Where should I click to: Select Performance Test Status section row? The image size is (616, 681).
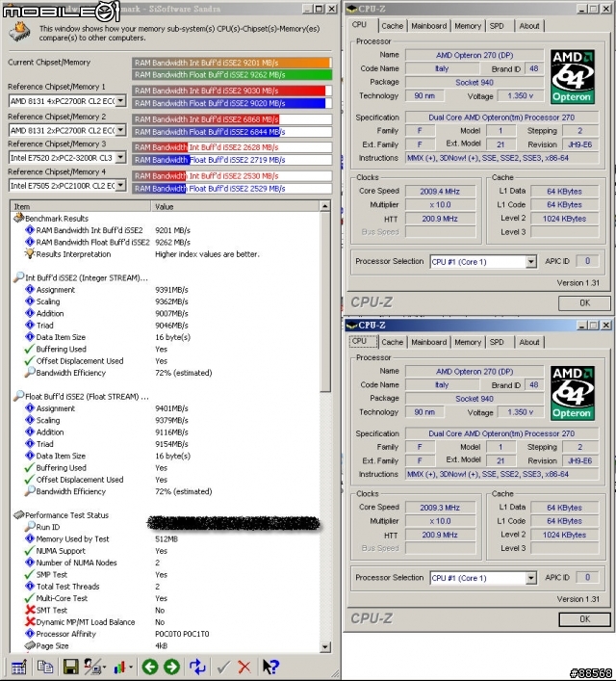coord(62,515)
